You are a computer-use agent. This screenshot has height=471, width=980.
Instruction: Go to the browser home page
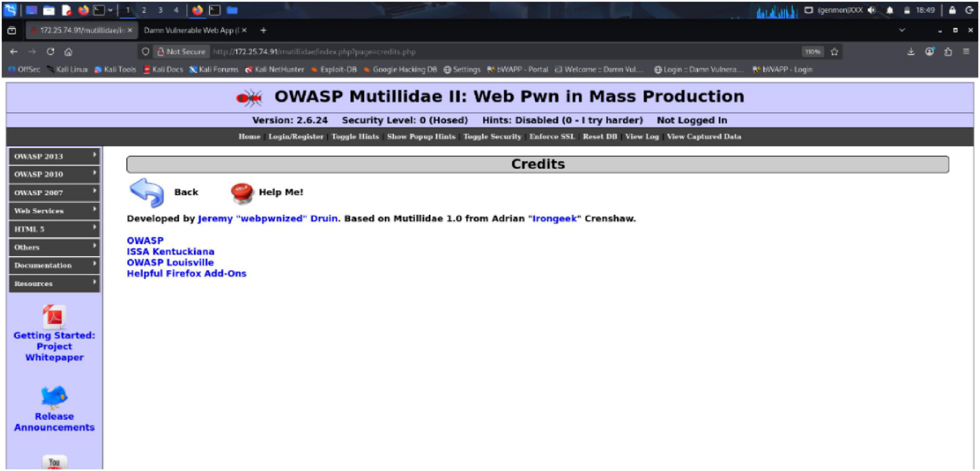(68, 52)
